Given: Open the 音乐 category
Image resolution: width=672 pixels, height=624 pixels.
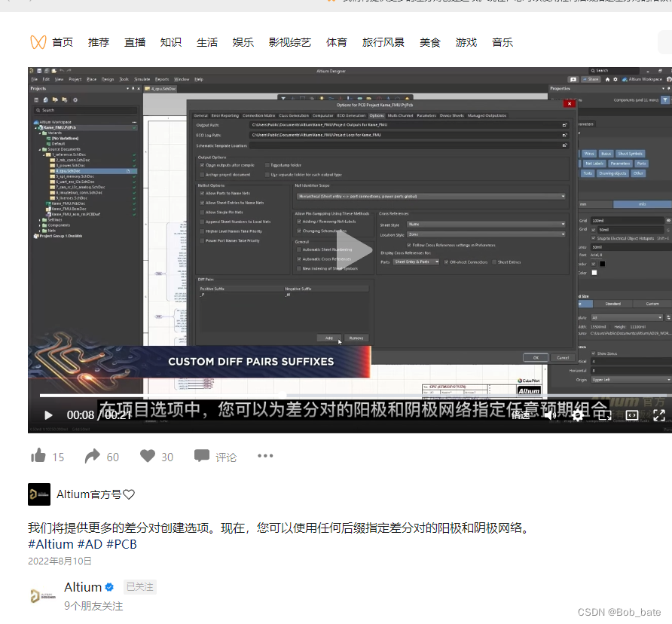Looking at the screenshot, I should [502, 42].
